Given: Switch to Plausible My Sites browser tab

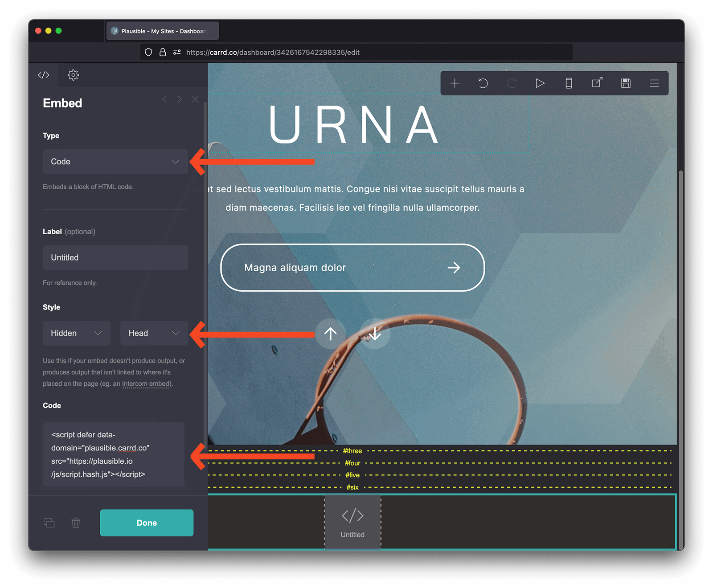Looking at the screenshot, I should pyautogui.click(x=162, y=31).
